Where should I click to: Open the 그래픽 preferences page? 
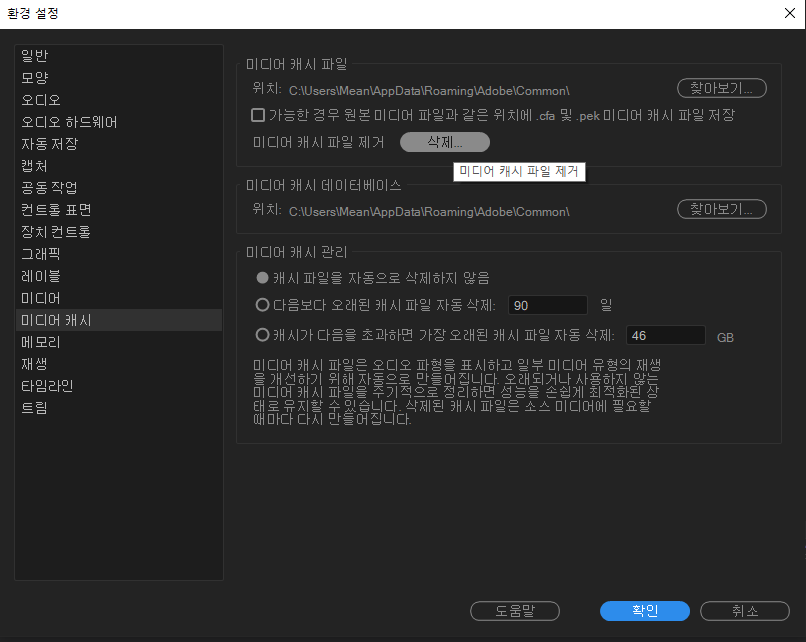point(119,254)
